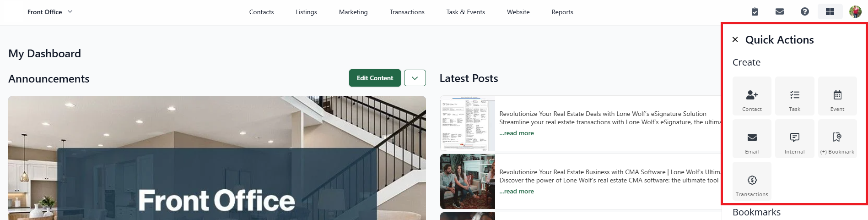This screenshot has height=220, width=868.
Task: Open the CMA Software post thumbnail
Action: (468, 181)
